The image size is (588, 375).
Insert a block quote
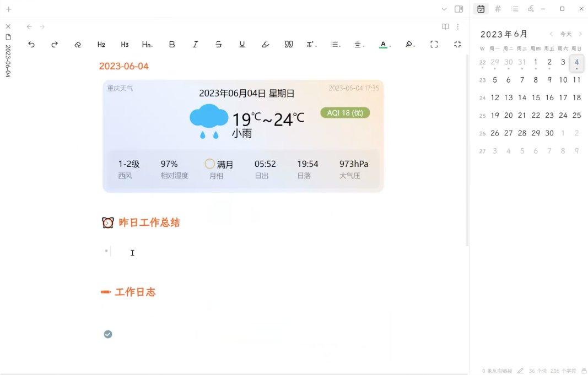point(288,44)
